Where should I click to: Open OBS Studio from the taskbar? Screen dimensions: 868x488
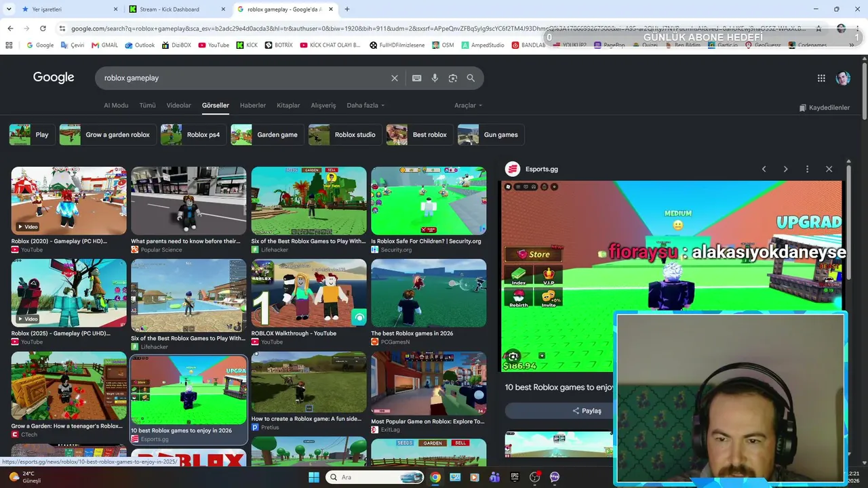click(x=535, y=477)
